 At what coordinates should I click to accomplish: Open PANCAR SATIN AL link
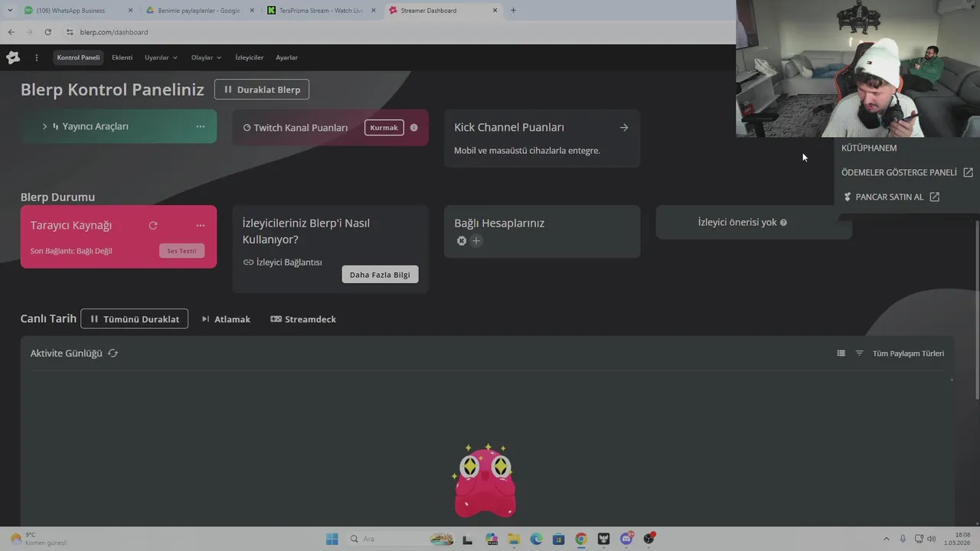pyautogui.click(x=891, y=197)
